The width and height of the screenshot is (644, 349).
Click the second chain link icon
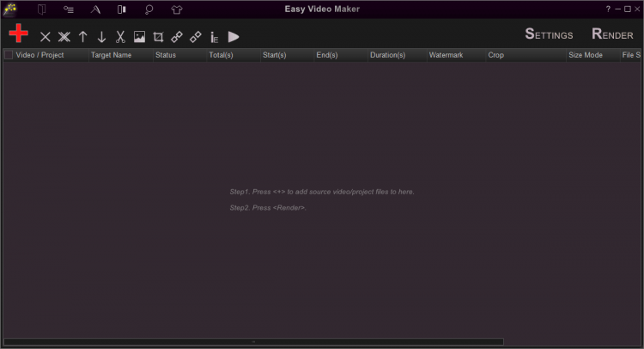tap(196, 37)
